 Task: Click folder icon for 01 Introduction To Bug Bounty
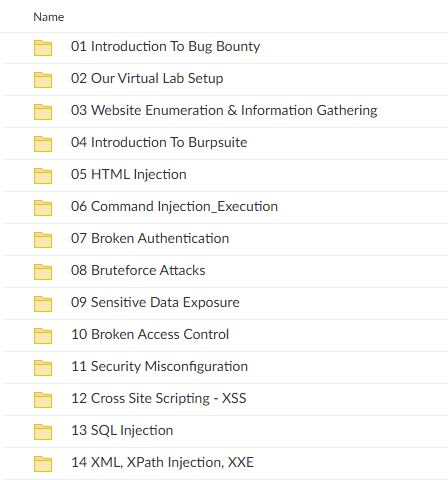click(x=43, y=48)
